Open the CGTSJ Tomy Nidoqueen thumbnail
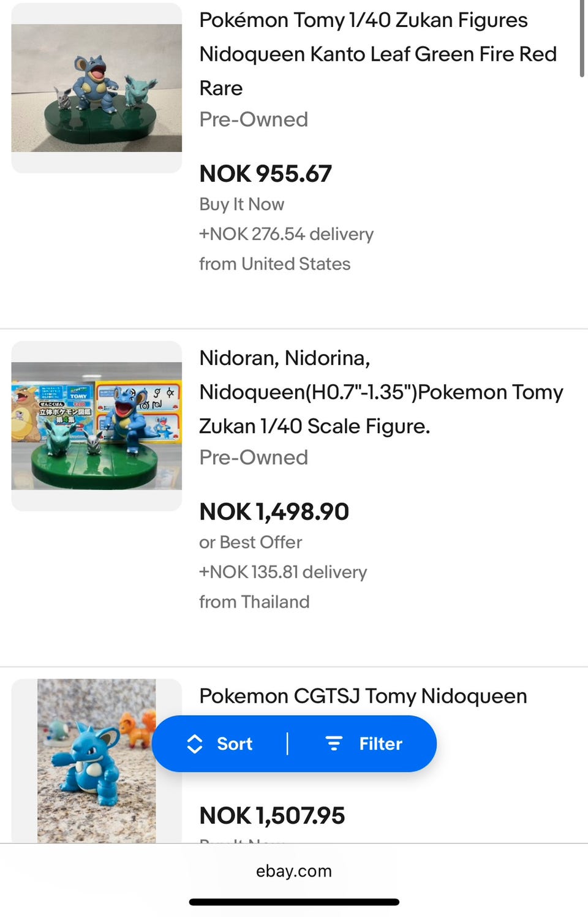 pos(97,761)
